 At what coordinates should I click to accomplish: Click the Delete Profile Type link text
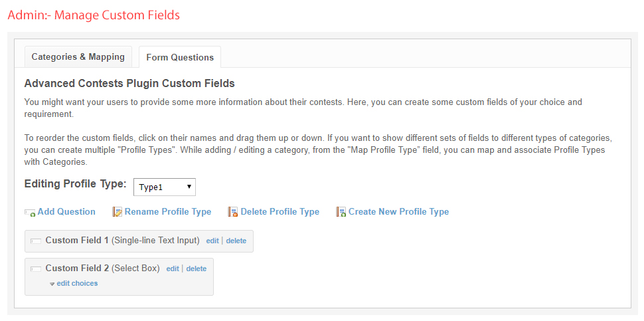[x=280, y=212]
